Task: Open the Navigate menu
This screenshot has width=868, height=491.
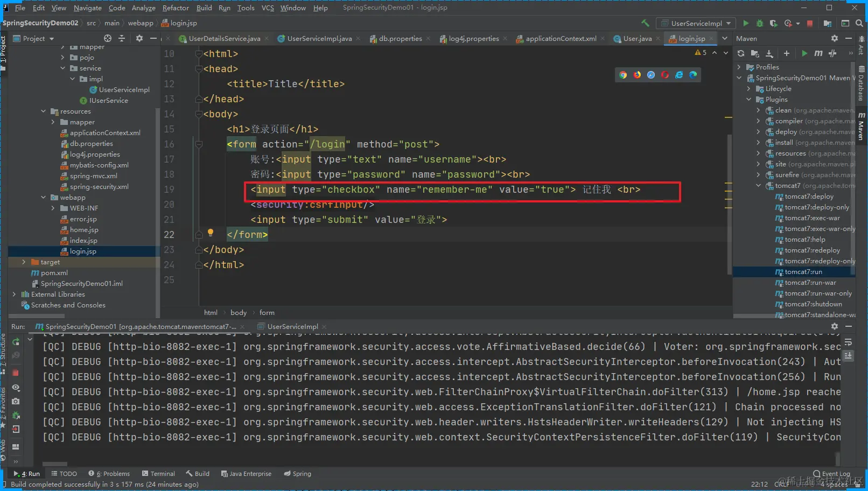Action: (x=88, y=8)
